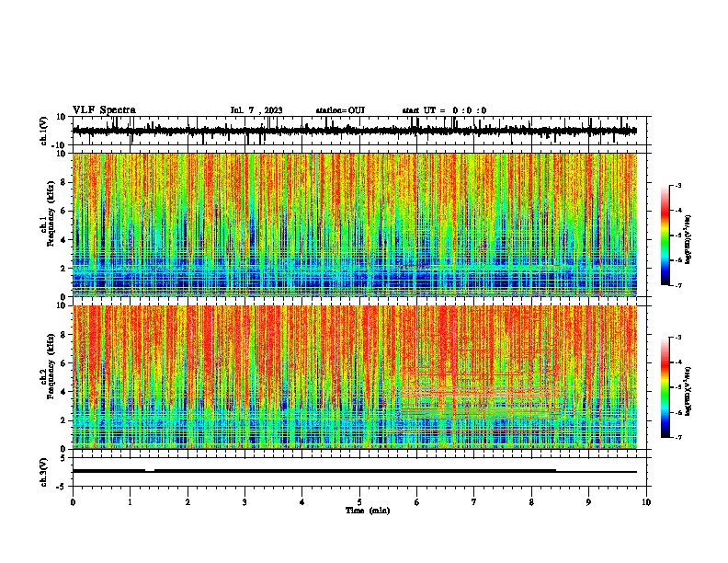Click the "station=OUI" header label

[340, 110]
